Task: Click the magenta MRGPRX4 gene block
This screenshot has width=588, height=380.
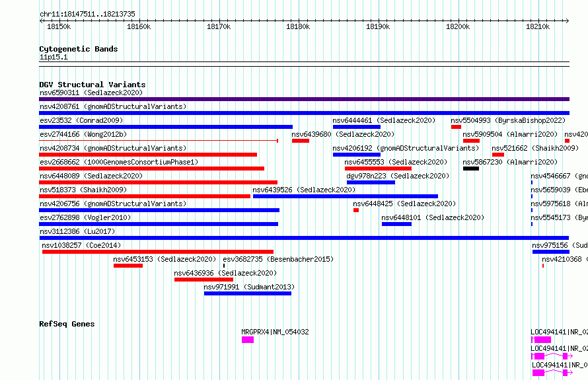Action: pos(248,340)
